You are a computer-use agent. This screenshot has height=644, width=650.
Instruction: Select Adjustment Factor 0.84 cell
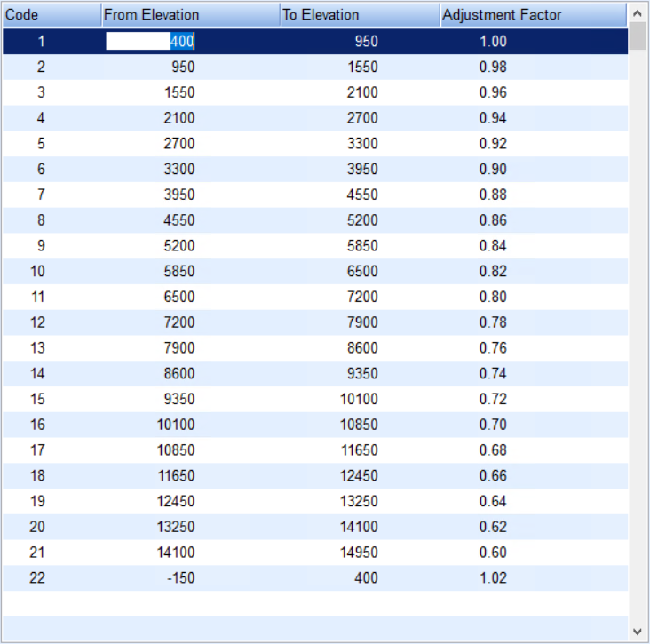[x=493, y=245]
